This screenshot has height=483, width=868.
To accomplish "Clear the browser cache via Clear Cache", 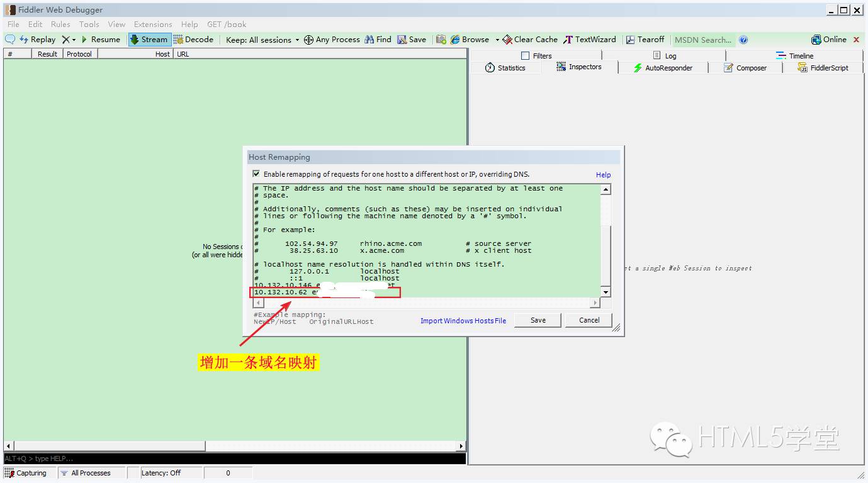I will point(529,39).
